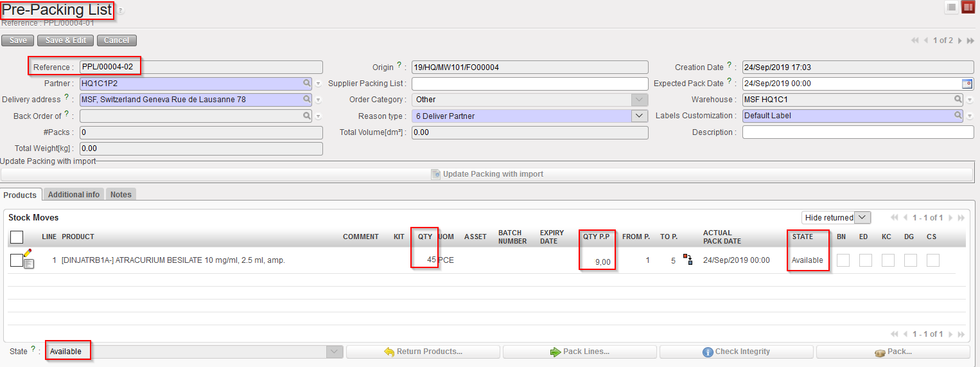Show help for Origin field

click(x=399, y=65)
